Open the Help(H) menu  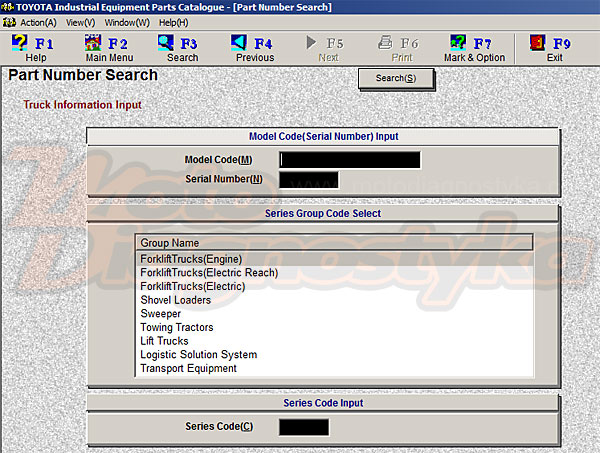[174, 23]
